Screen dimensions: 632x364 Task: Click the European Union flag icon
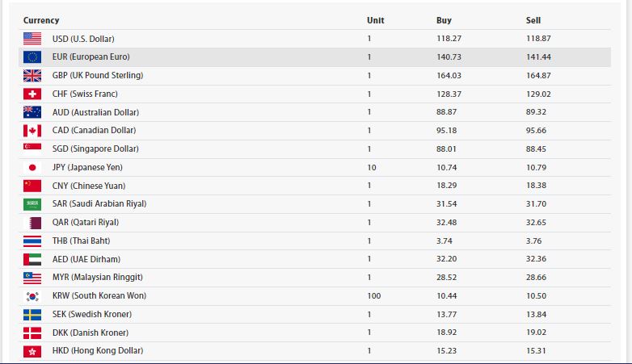point(32,57)
